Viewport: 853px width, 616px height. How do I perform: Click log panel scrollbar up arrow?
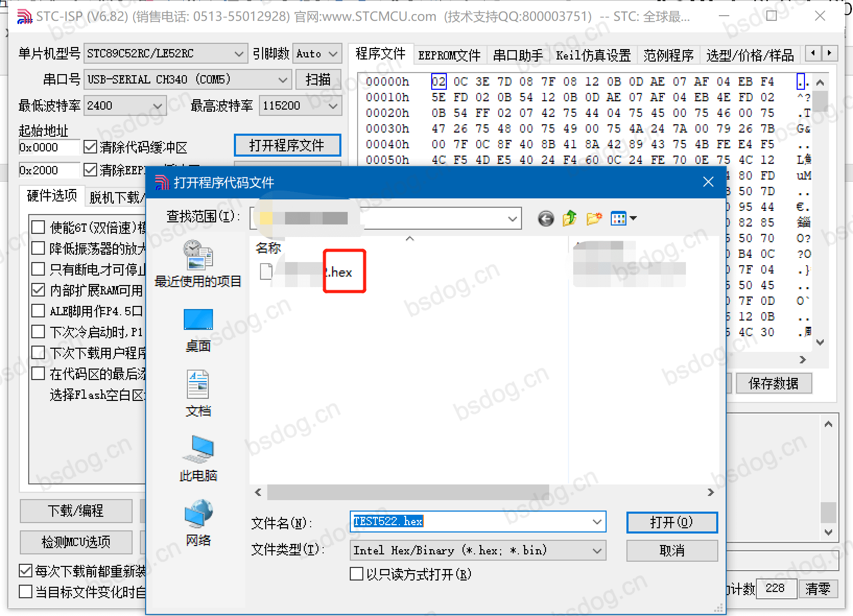click(x=828, y=424)
